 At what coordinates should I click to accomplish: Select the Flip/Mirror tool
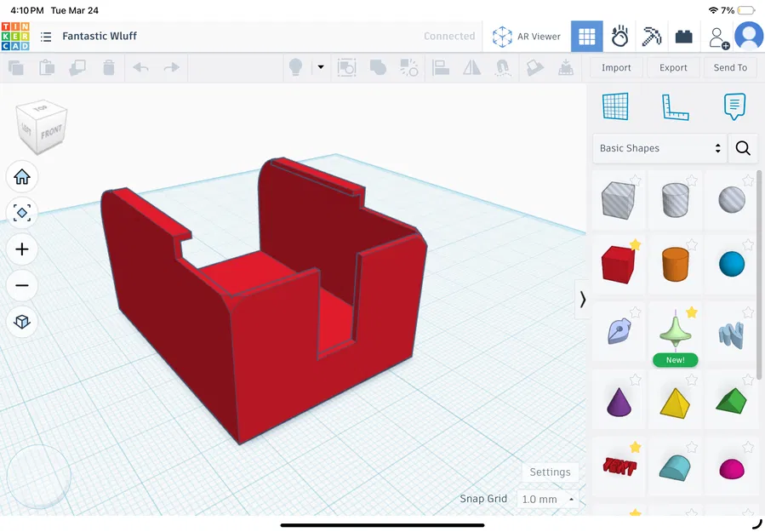click(x=472, y=67)
